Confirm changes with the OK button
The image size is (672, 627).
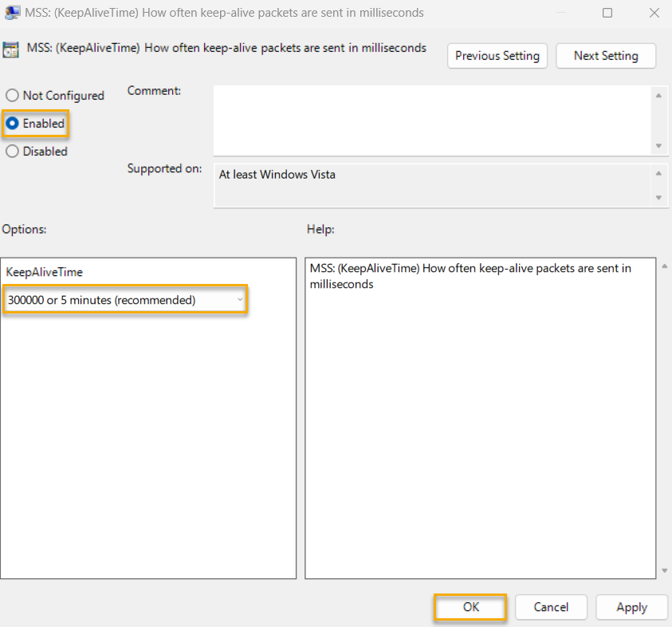(470, 607)
